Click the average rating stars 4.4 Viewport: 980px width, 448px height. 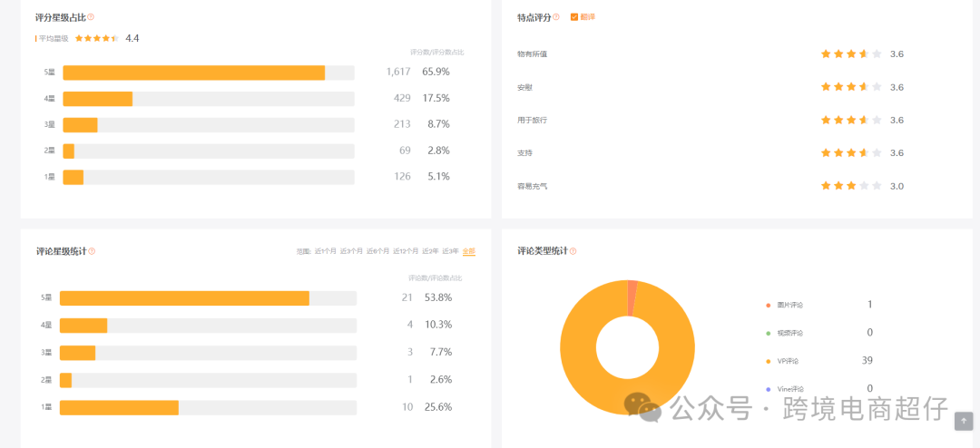tap(96, 38)
